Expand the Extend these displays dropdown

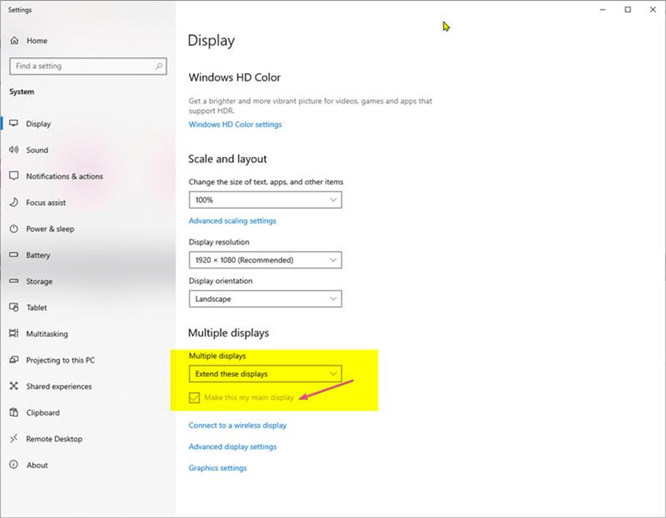tap(265, 374)
